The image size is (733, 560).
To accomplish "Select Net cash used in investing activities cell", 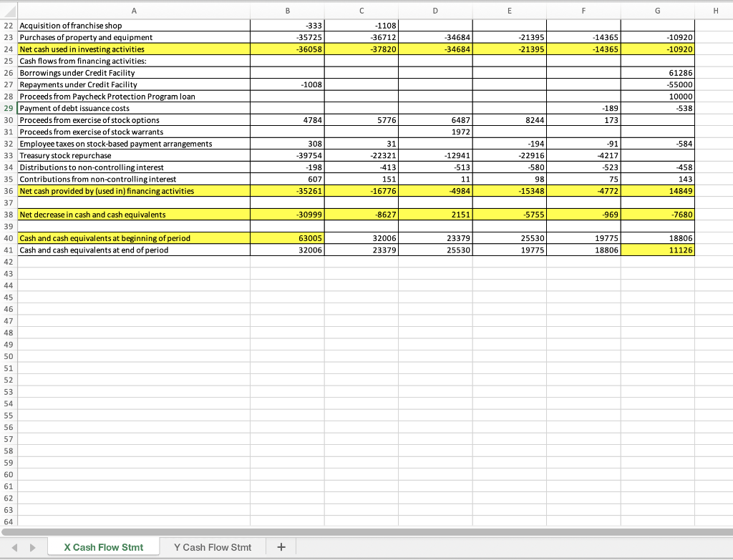I will pyautogui.click(x=134, y=49).
